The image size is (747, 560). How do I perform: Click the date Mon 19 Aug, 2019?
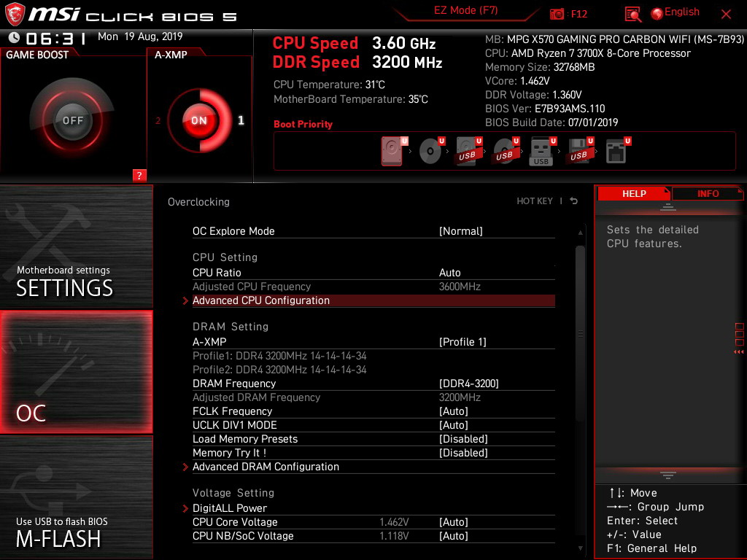(140, 36)
